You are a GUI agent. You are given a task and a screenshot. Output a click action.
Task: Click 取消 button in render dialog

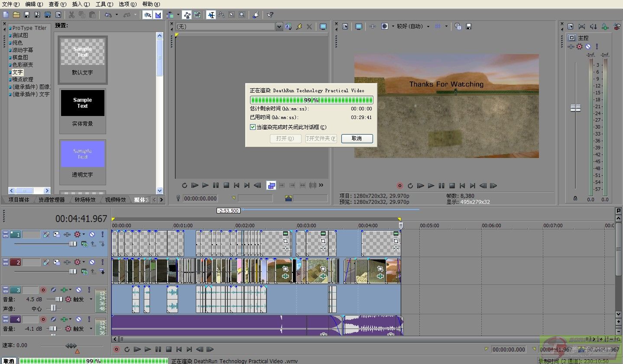click(357, 139)
